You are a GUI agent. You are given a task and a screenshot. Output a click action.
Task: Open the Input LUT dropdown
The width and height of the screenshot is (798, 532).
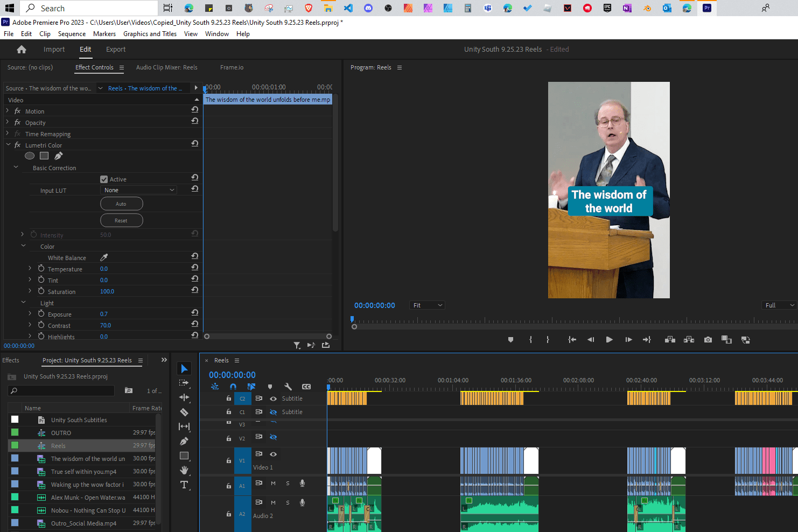(x=139, y=190)
